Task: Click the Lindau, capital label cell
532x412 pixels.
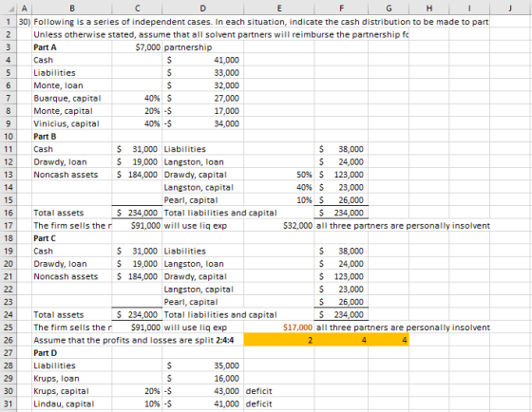Action: [x=72, y=403]
